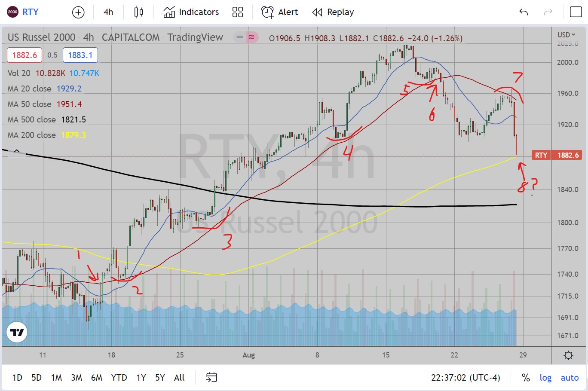Collapse the indicator legend with the chevron
This screenshot has height=391, width=588.
[x=16, y=151]
